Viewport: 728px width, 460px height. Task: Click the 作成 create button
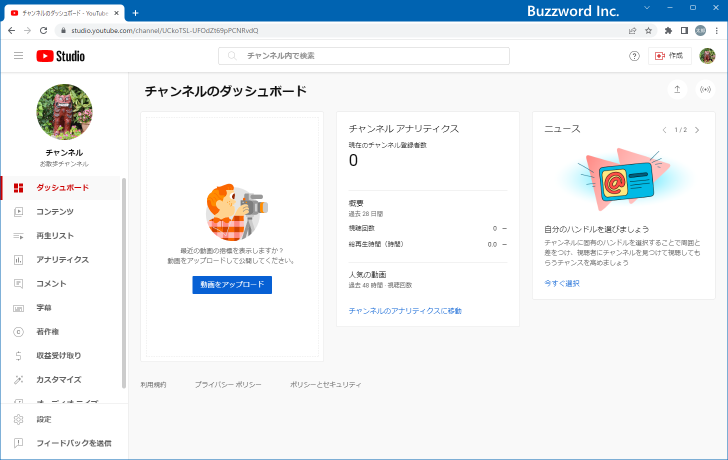point(670,56)
